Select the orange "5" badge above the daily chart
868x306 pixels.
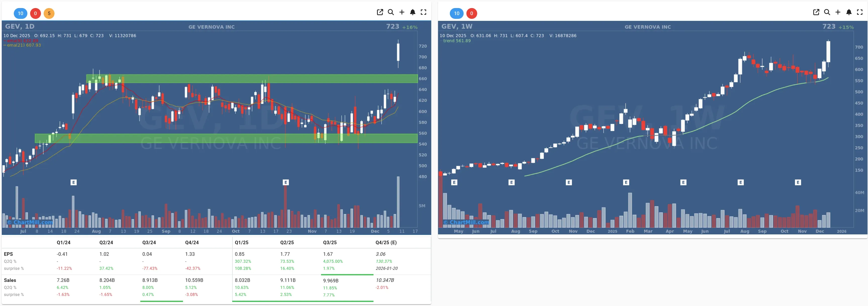pos(49,14)
